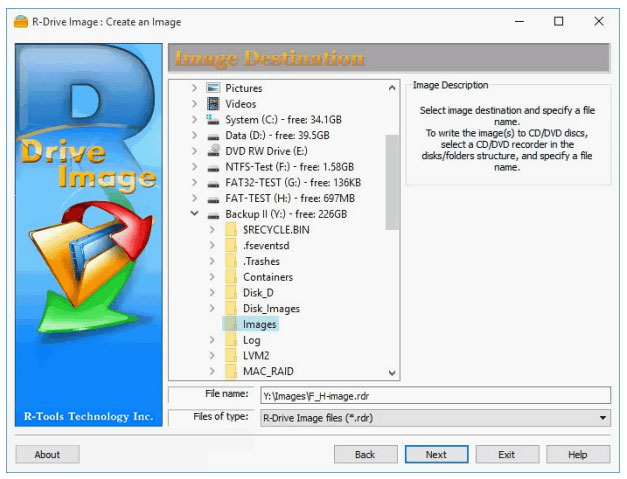The height and width of the screenshot is (479, 627).
Task: Click the DVD RW Drive (E:) icon
Action: (213, 151)
